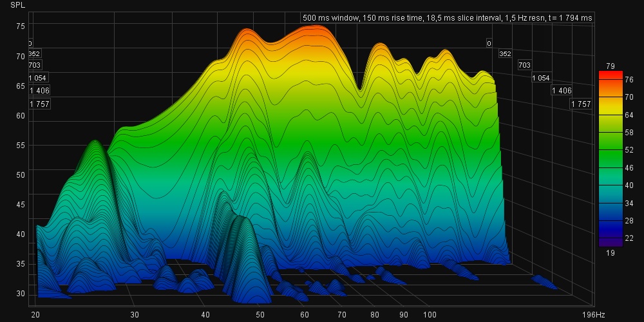Screen dimensions: 644x322
Task: Click the 20 Hz frequency axis label
Action: (35, 314)
